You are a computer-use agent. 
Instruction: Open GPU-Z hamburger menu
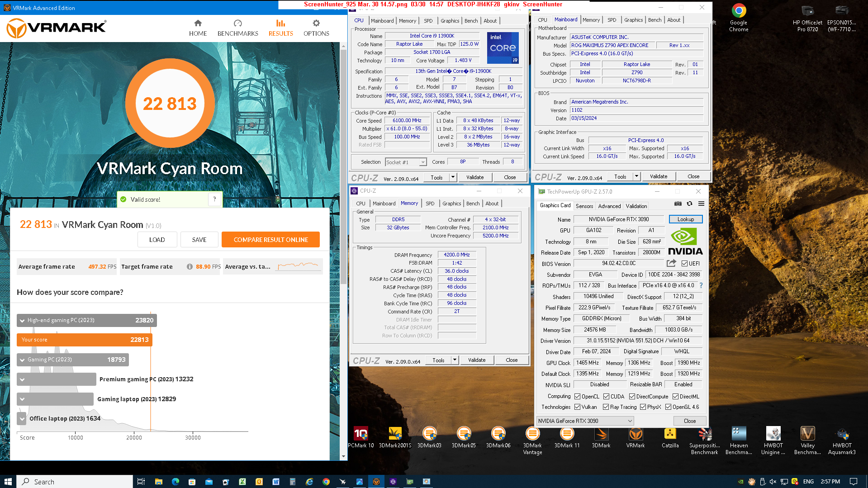pos(701,204)
